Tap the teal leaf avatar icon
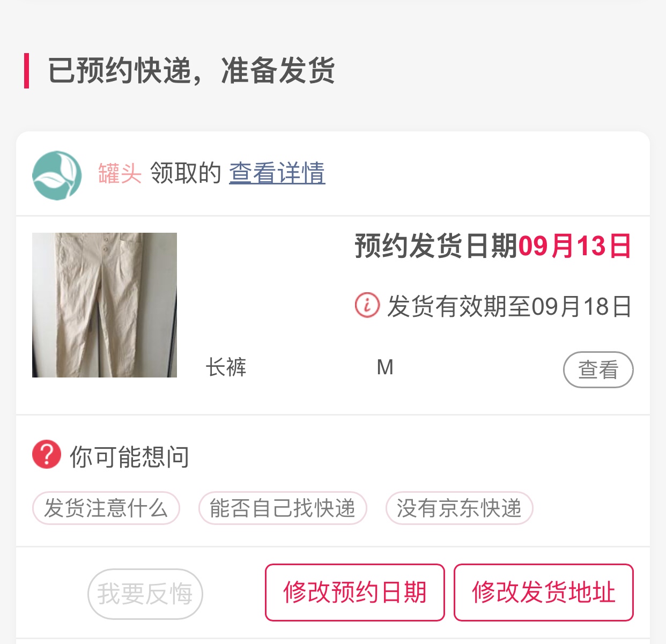Screen dimensions: 666x644 click(57, 175)
